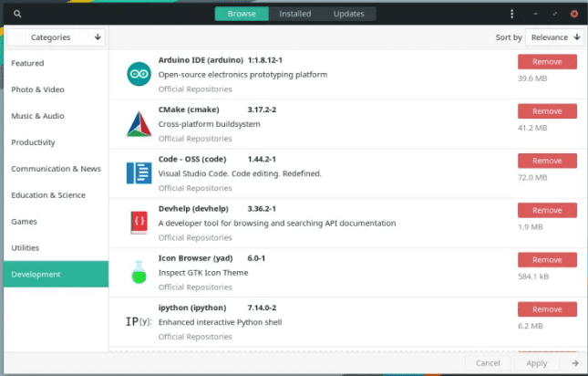
Task: Open the search magnifier icon
Action: point(17,14)
